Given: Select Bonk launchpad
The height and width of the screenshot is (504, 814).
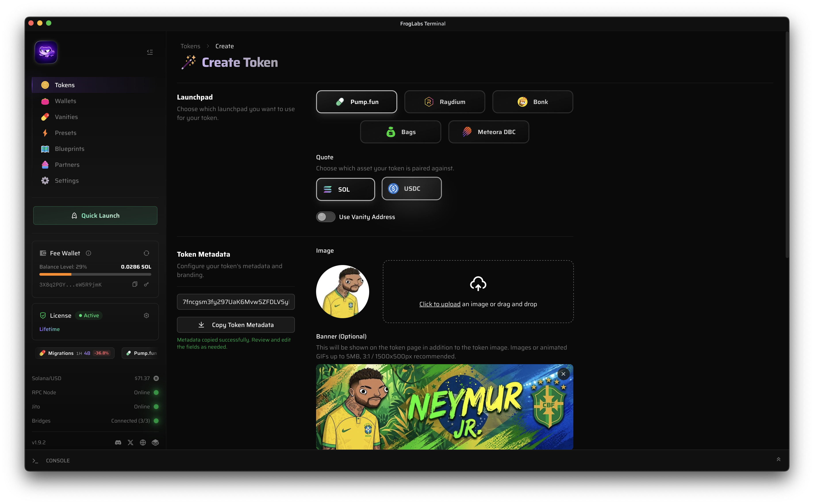Looking at the screenshot, I should point(533,102).
